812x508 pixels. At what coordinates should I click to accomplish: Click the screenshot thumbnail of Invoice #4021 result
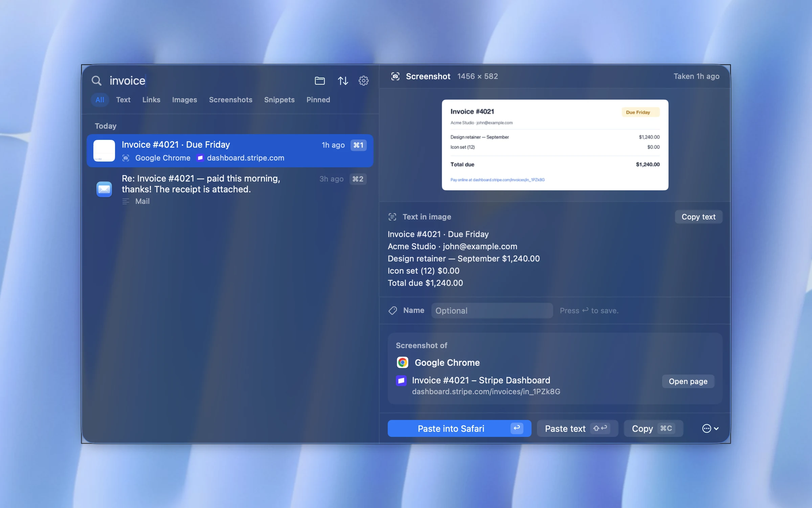[x=104, y=150]
